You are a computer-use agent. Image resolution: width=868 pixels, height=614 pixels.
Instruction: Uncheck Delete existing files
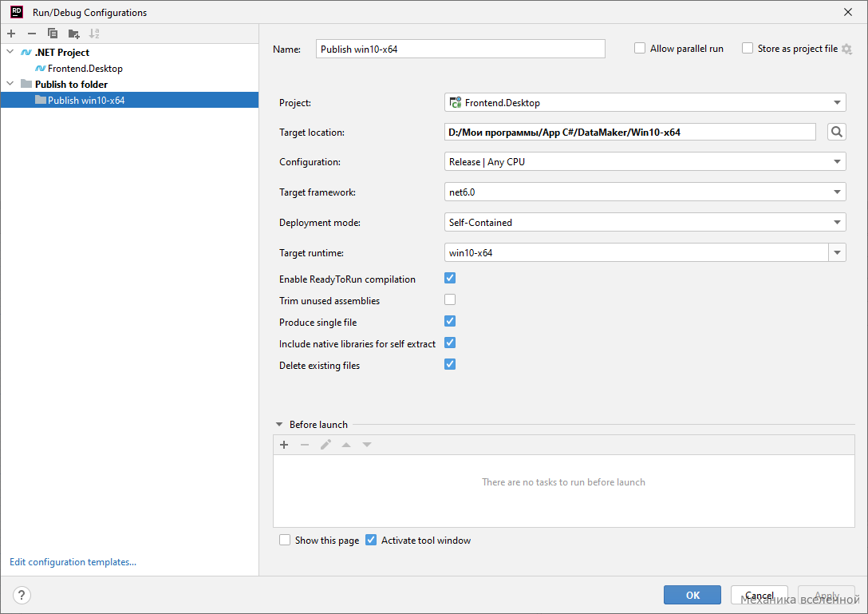pyautogui.click(x=450, y=365)
